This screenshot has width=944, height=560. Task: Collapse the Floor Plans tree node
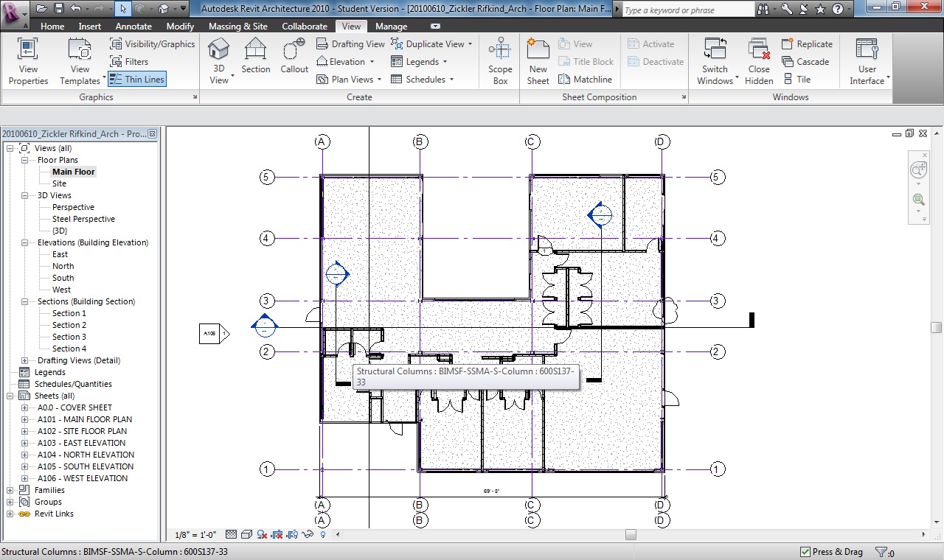(24, 160)
